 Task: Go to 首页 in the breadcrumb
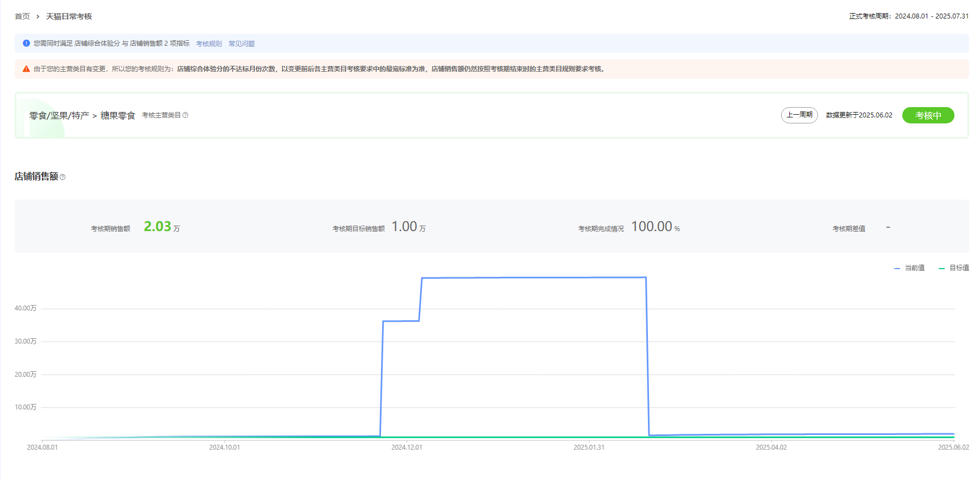[22, 17]
